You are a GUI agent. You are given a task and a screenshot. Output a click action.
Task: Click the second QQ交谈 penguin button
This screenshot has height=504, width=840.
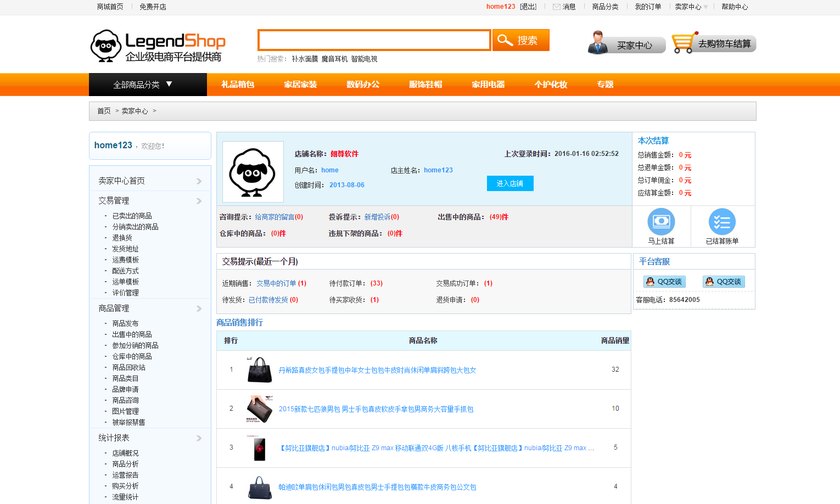[724, 282]
